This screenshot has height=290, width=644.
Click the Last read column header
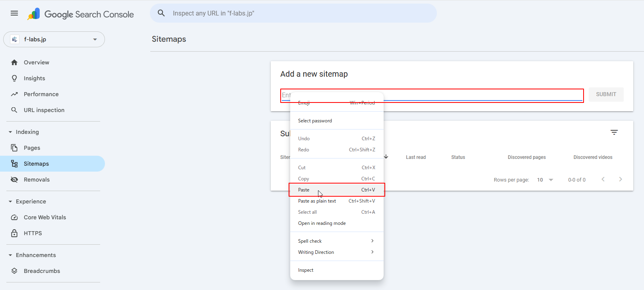tap(416, 157)
